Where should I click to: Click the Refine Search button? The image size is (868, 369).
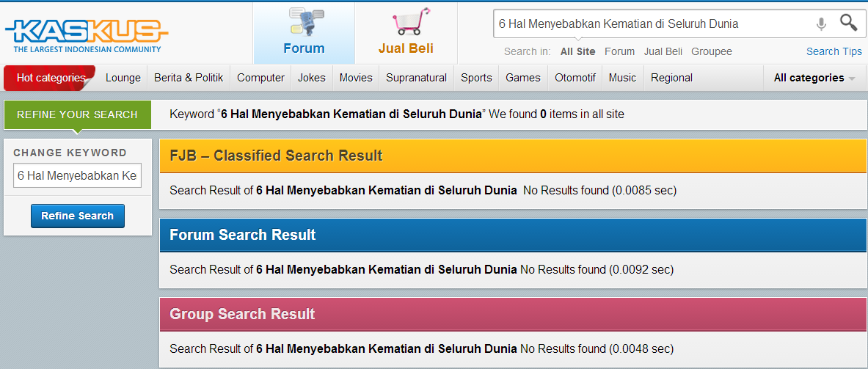[78, 216]
